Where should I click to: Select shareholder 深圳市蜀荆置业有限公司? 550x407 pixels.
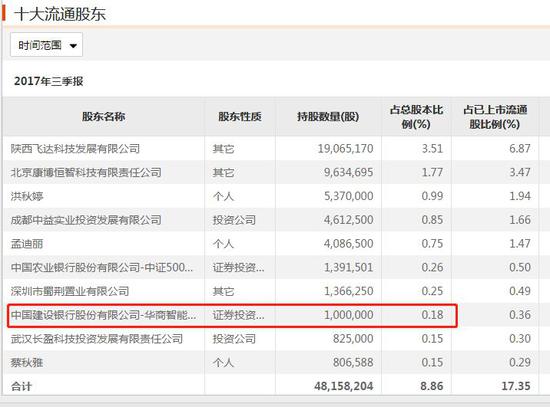[x=70, y=291]
